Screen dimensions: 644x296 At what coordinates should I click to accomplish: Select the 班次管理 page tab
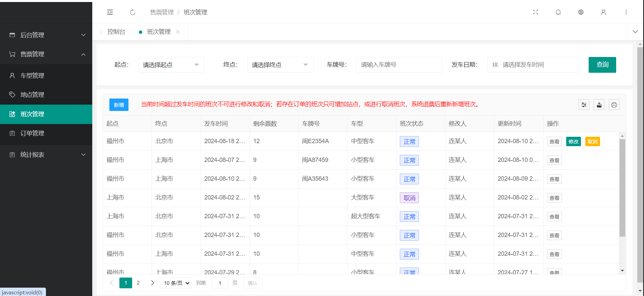159,32
